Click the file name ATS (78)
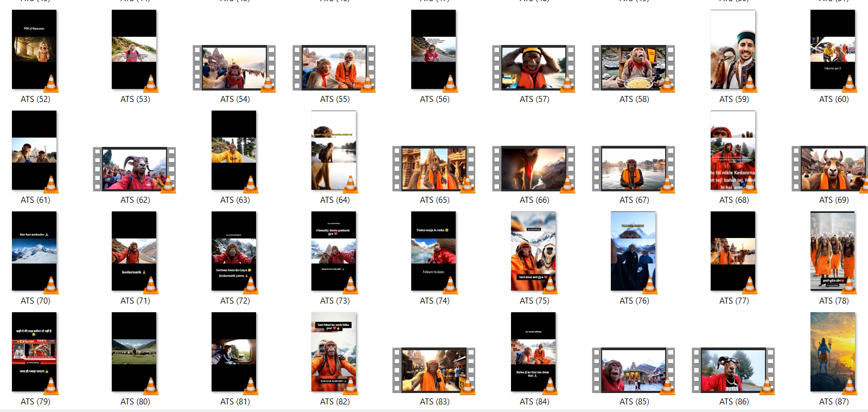 tap(834, 301)
